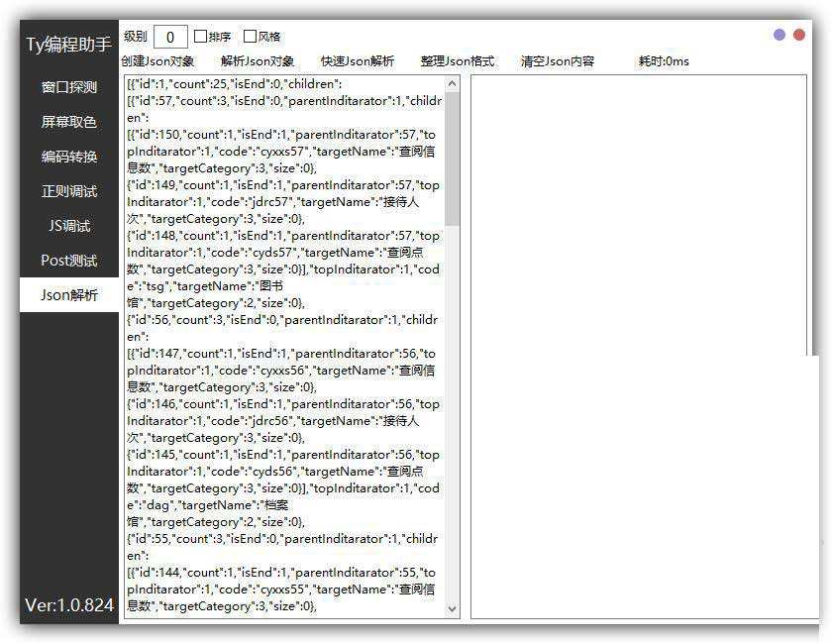Image resolution: width=832 pixels, height=644 pixels.
Task: Click JSON line starting with "id":149
Action: point(283,185)
